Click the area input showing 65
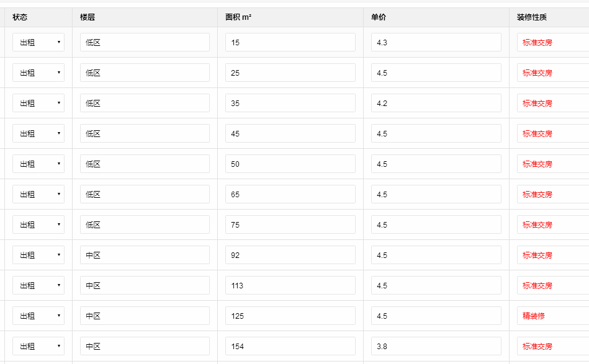 pos(290,194)
